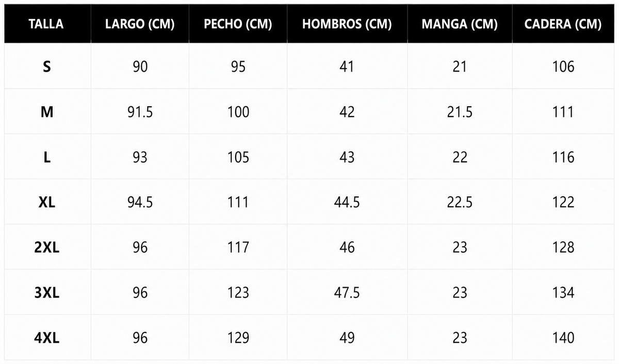Select the CADERA (CM) header cell
The height and width of the screenshot is (364, 619).
(x=563, y=24)
